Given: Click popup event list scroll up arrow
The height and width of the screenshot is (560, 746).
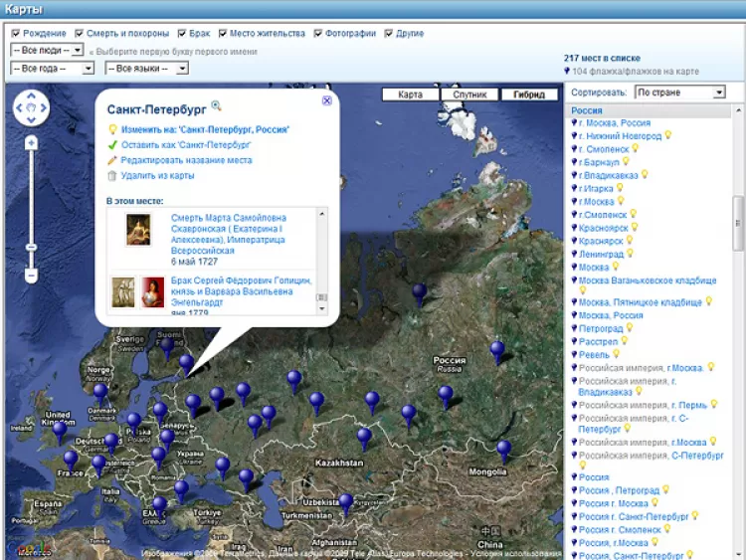Looking at the screenshot, I should click(x=322, y=214).
